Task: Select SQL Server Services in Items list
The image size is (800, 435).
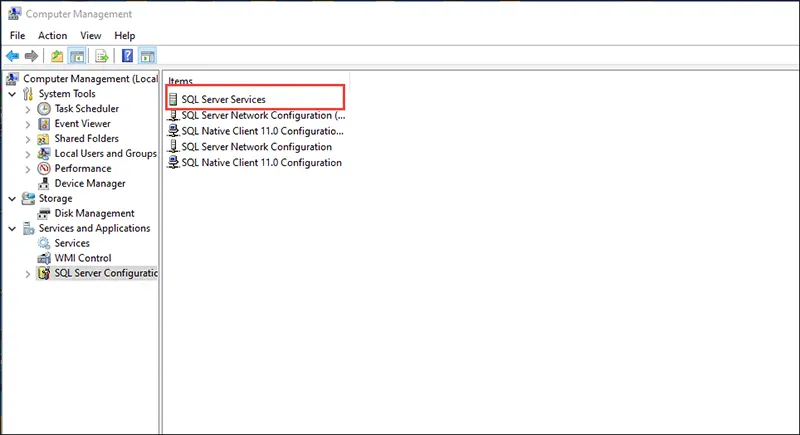Action: coord(223,99)
